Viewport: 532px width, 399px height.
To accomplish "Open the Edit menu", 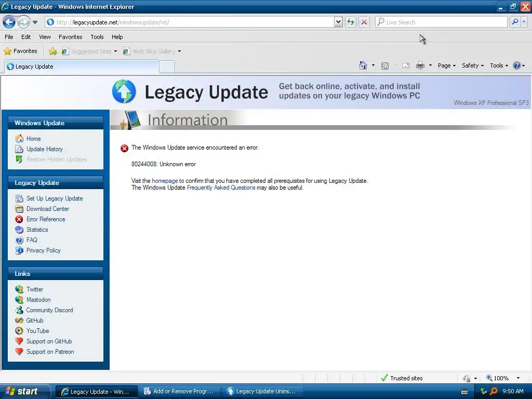I will coord(26,37).
